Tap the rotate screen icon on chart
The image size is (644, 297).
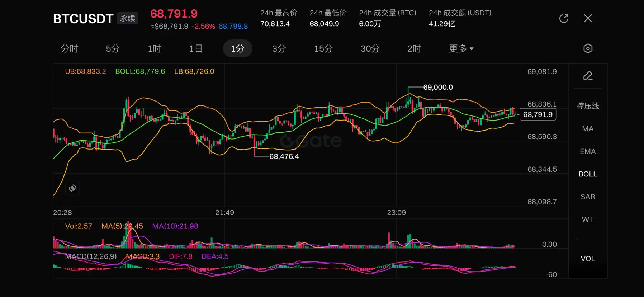72,188
